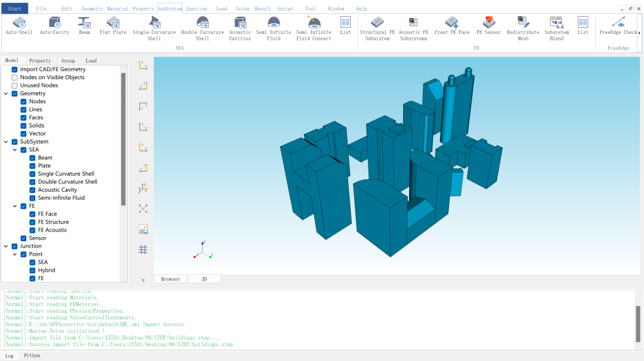Open the Help menu
This screenshot has width=644, height=361.
pos(361,8)
